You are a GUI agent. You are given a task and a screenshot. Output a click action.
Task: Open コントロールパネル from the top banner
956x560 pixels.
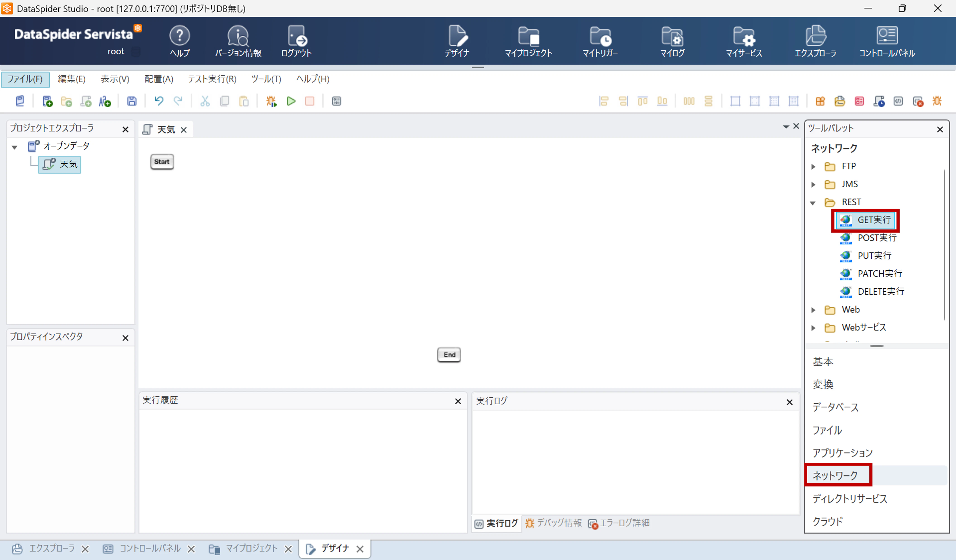coord(887,41)
